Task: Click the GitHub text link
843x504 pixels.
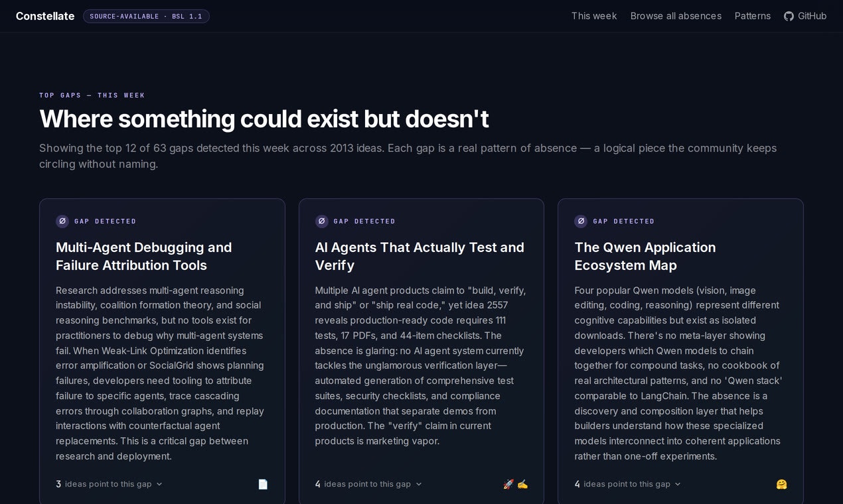Action: coord(811,16)
